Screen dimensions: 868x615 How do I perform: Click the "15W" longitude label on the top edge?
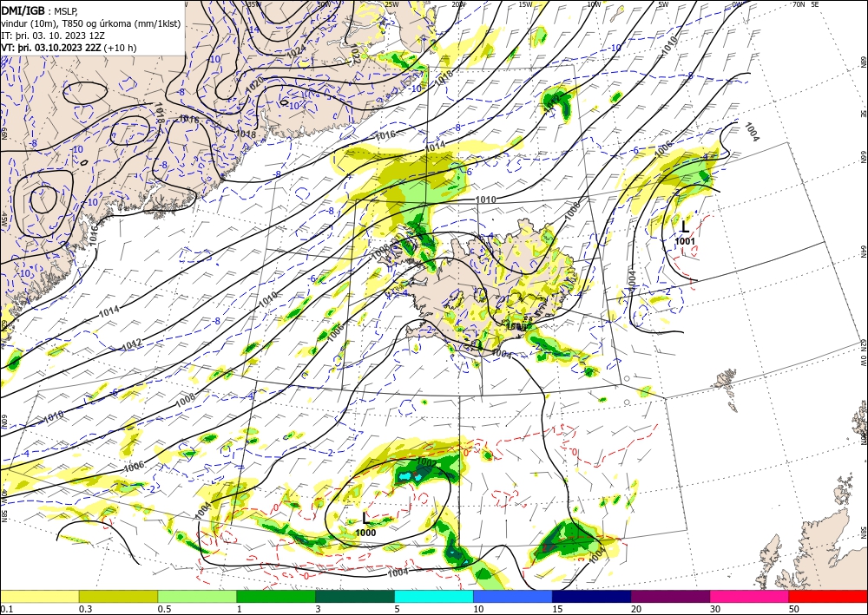(x=525, y=4)
